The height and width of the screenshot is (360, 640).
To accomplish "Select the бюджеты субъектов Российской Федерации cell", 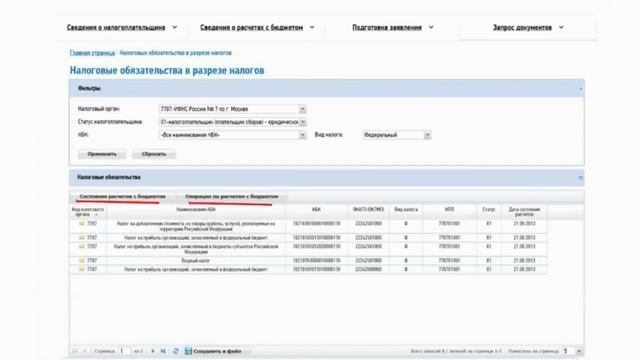I will [196, 249].
